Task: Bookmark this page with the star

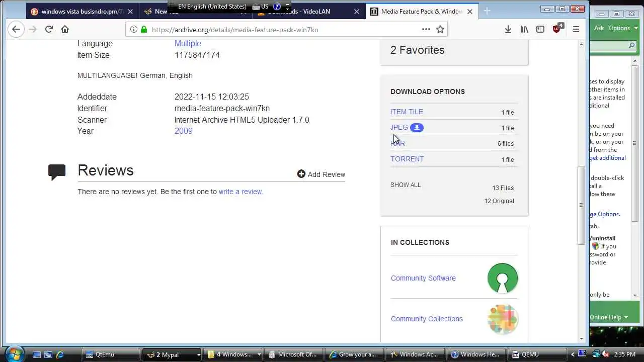Action: [x=440, y=30]
